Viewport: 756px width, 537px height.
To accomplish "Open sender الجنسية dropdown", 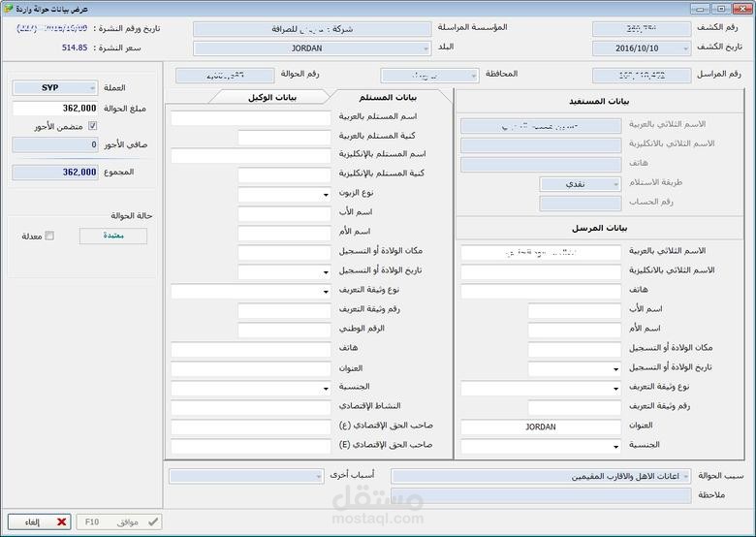I will (x=615, y=447).
